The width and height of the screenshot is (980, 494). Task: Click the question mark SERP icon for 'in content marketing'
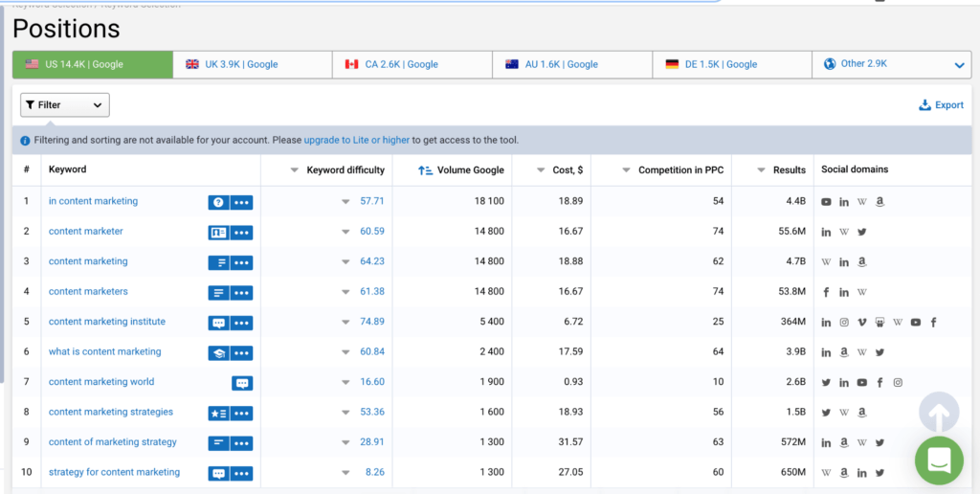pos(218,202)
